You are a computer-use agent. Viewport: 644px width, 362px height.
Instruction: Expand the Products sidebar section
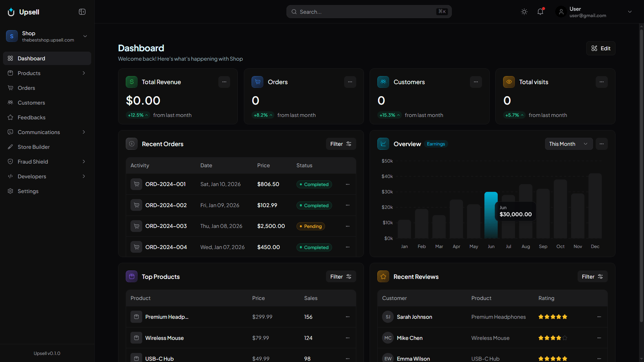(84, 73)
